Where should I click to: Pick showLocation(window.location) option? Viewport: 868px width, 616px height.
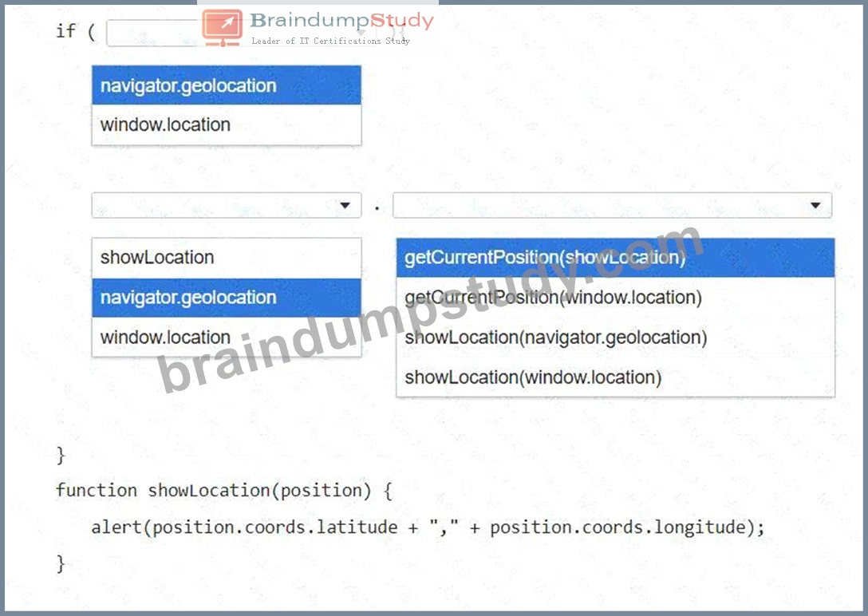coord(615,377)
